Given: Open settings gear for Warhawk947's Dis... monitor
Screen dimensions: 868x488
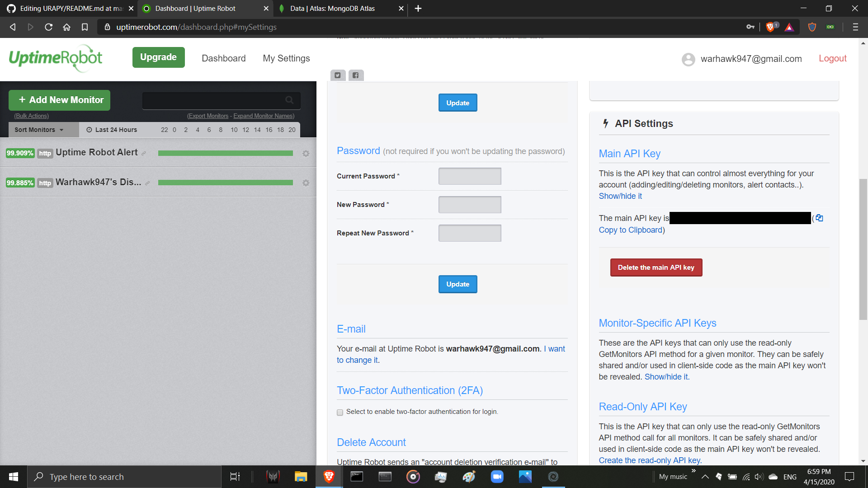Looking at the screenshot, I should (306, 183).
